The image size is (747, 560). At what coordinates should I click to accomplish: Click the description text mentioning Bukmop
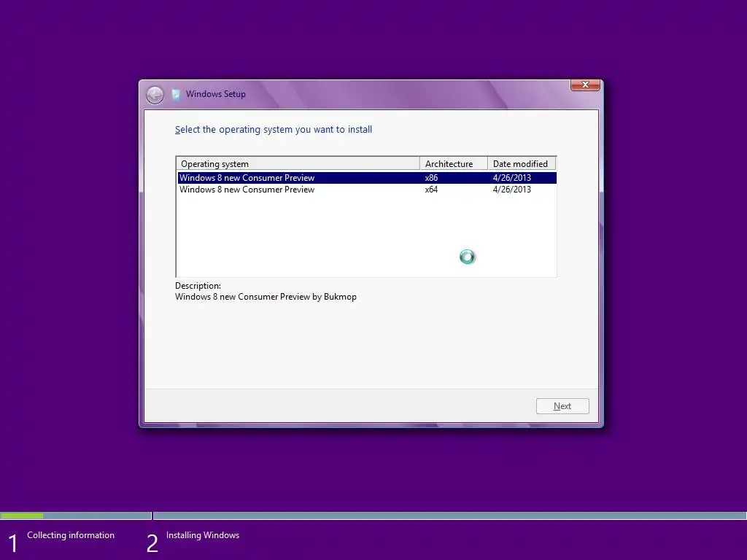coord(266,297)
